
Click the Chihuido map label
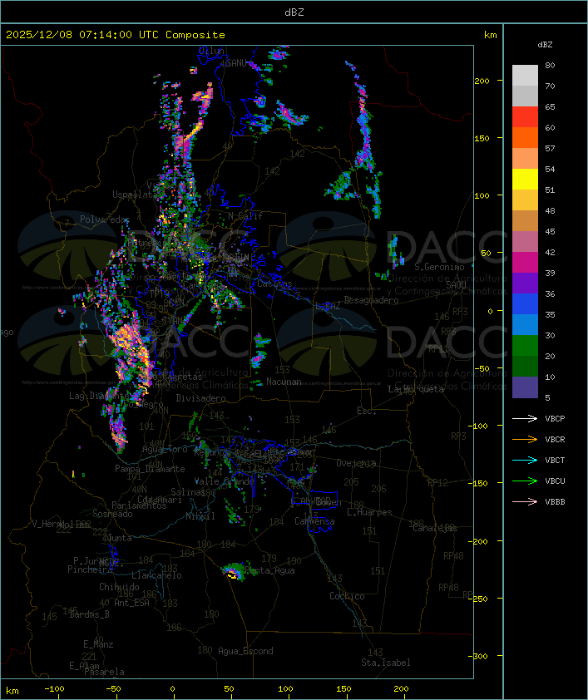point(119,587)
